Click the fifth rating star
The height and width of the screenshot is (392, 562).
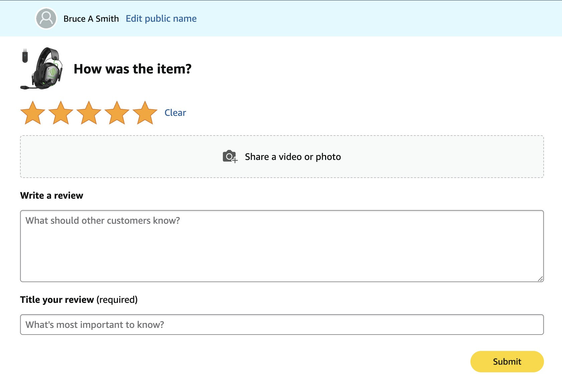click(145, 113)
